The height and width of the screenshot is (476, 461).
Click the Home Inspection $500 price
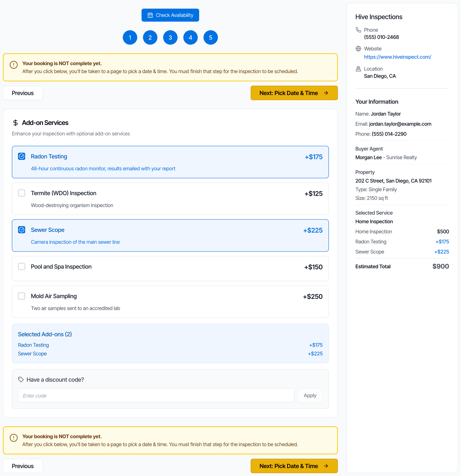(443, 232)
